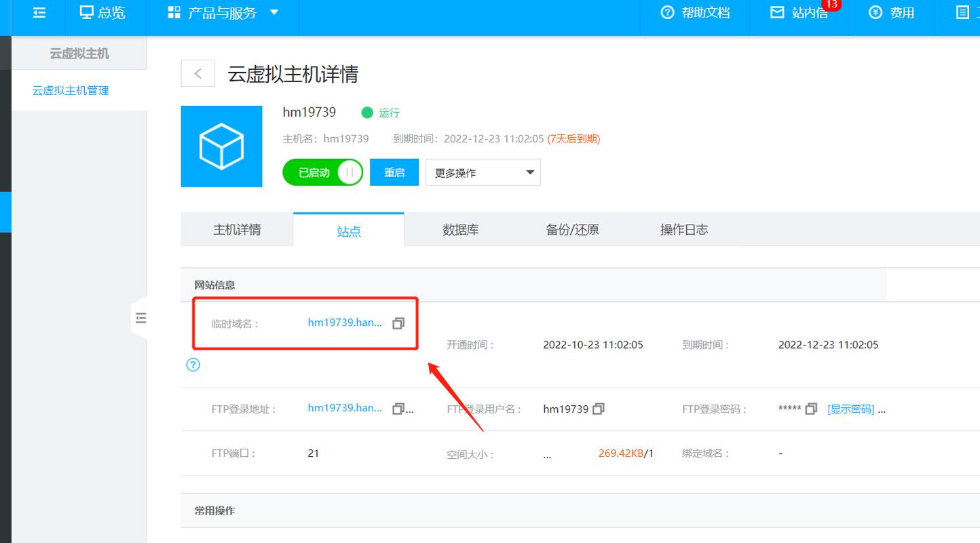Copy the temporary domain name

coord(398,323)
